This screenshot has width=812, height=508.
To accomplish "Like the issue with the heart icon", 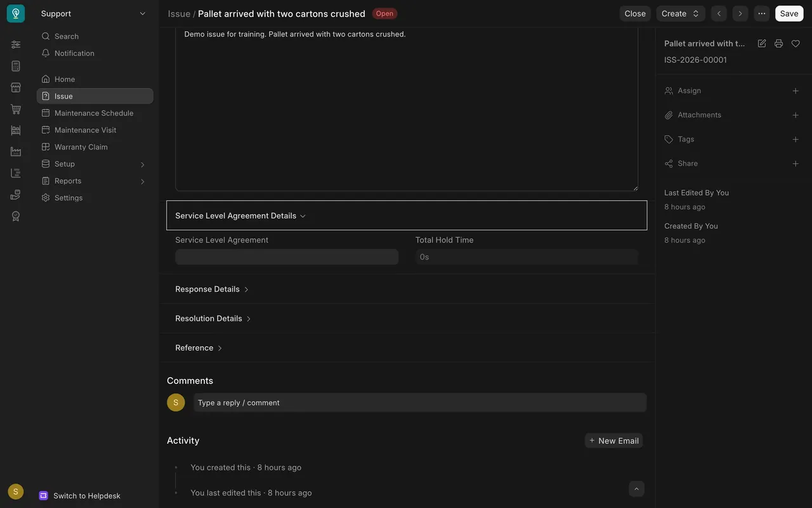I will coord(796,44).
